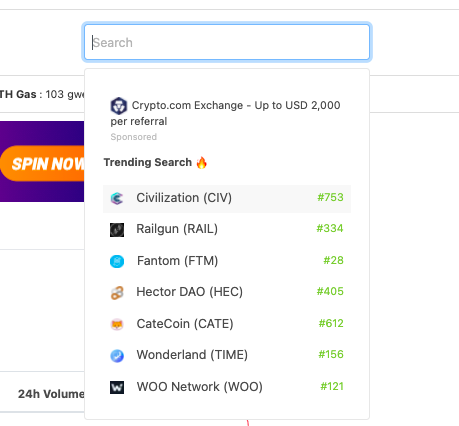Select CateCoin (CATE) trending entry
This screenshot has width=459, height=426.
pyautogui.click(x=227, y=324)
